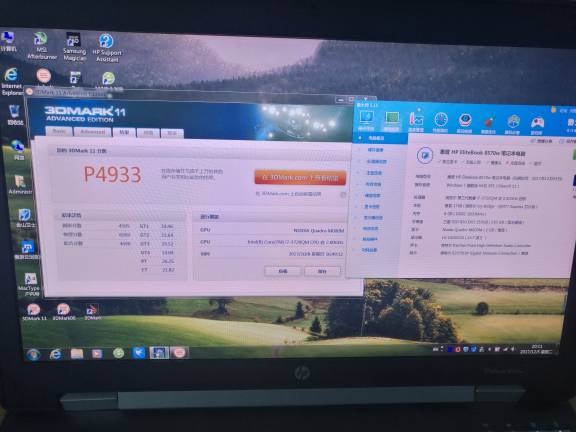This screenshot has height=432, width=576.
Task: Open the 3DMark06 desktop shortcut
Action: pos(64,312)
